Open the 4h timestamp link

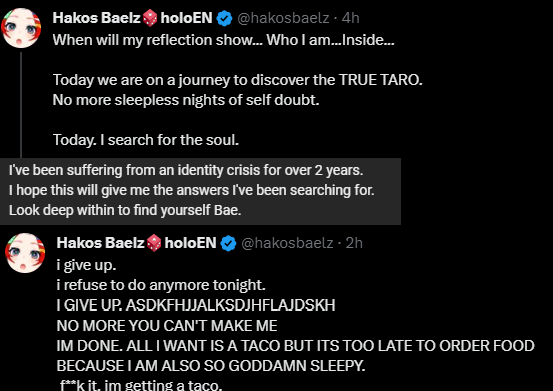[x=351, y=18]
